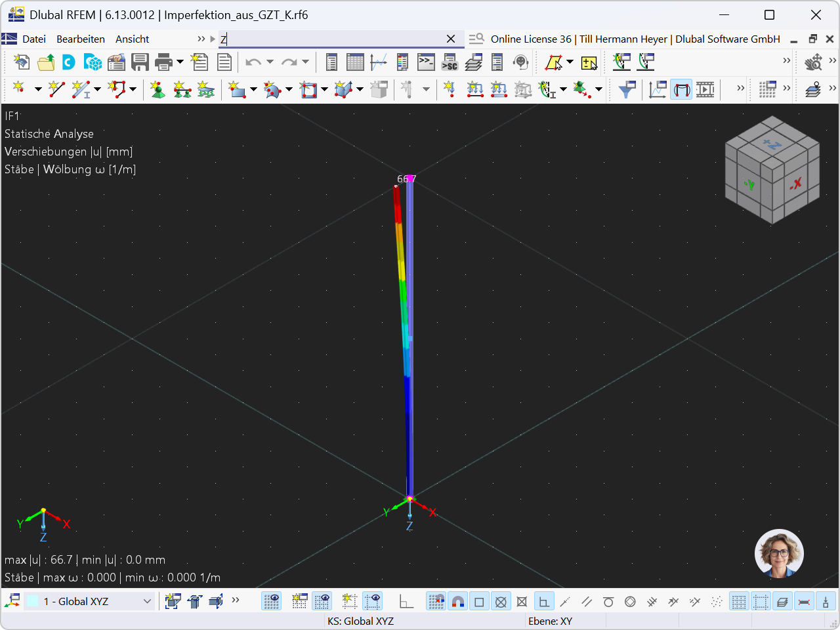Open the Bearbeiten menu
The width and height of the screenshot is (840, 630).
(80, 39)
